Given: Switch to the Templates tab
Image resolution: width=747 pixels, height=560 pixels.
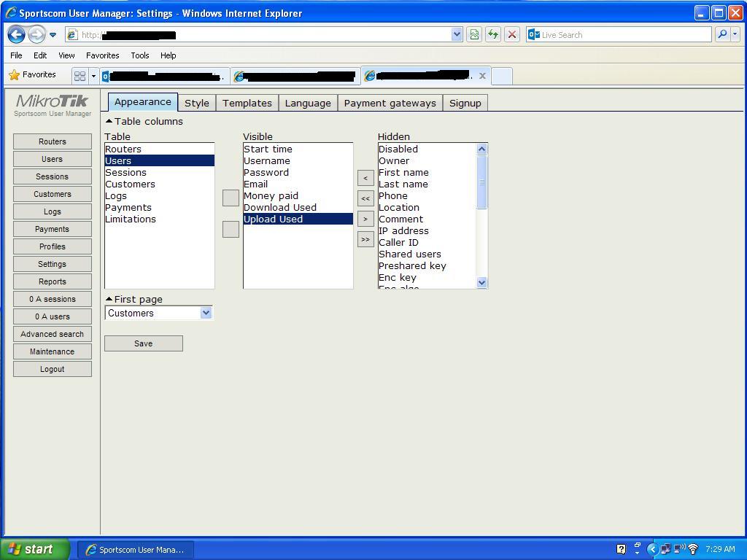Looking at the screenshot, I should pos(247,103).
